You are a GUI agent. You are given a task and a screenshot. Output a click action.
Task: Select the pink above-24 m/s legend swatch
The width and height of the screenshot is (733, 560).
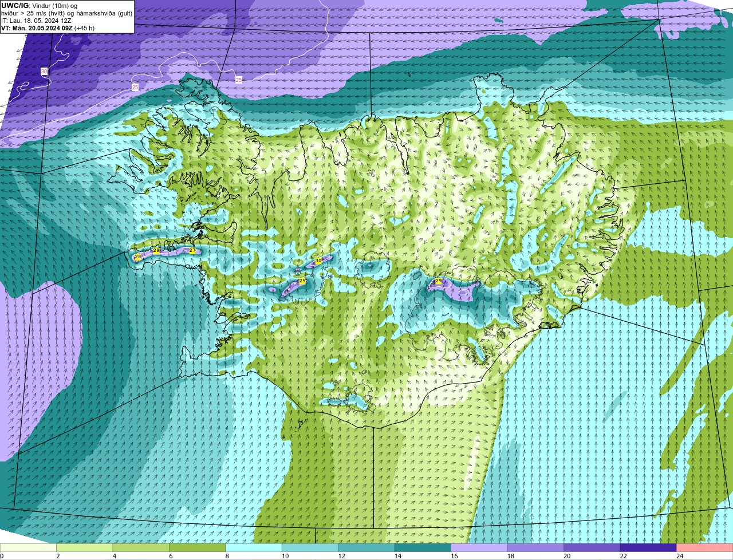coord(705,547)
